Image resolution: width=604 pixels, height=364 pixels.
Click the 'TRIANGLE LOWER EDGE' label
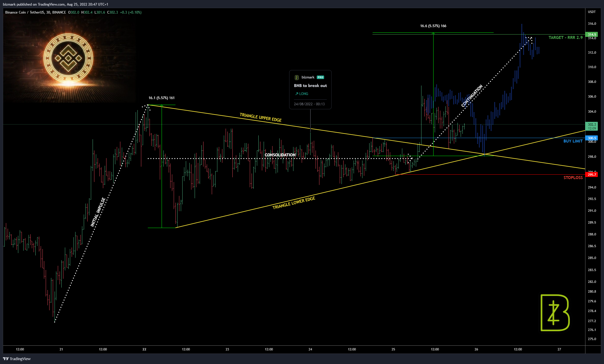(294, 203)
